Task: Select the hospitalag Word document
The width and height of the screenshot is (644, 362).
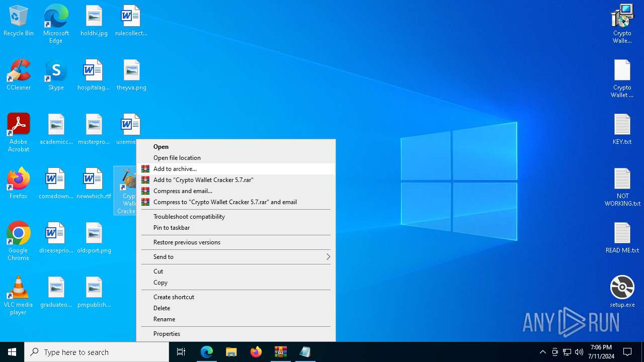Action: pyautogui.click(x=94, y=75)
